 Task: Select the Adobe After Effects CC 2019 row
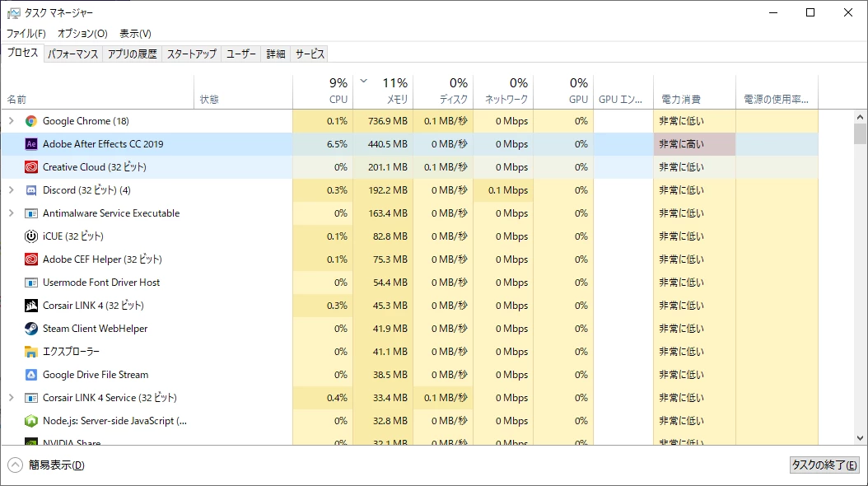click(409, 144)
